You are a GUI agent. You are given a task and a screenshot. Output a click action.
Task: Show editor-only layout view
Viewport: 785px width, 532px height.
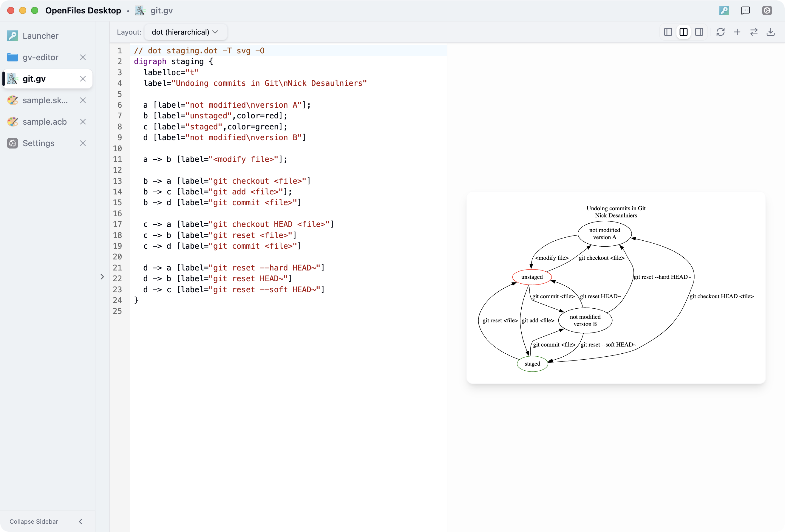(x=668, y=32)
